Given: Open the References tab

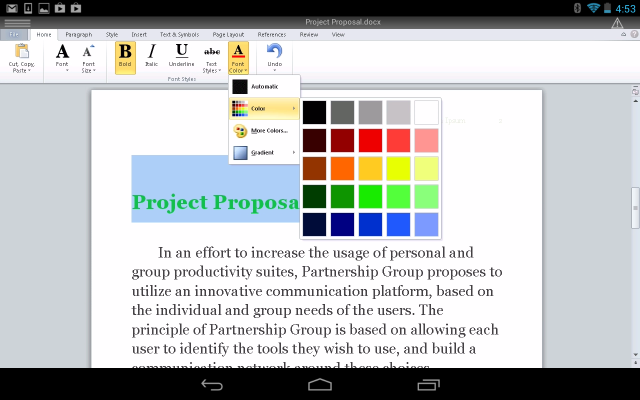Looking at the screenshot, I should pyautogui.click(x=271, y=35).
